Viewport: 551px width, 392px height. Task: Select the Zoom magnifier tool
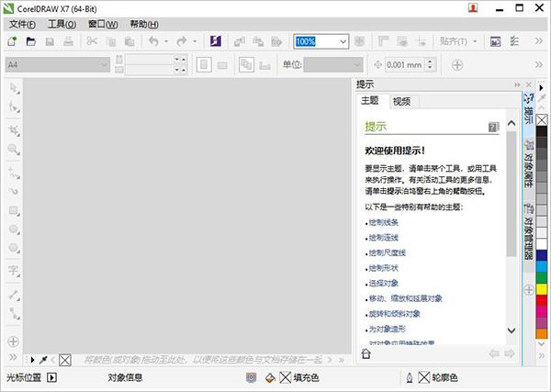pyautogui.click(x=14, y=150)
